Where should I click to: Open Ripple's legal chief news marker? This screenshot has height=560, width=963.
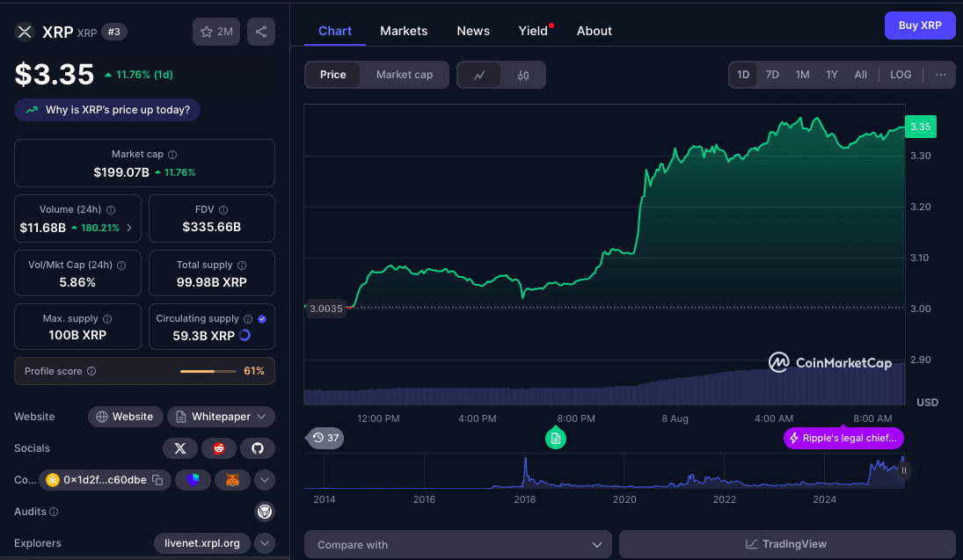pos(844,438)
